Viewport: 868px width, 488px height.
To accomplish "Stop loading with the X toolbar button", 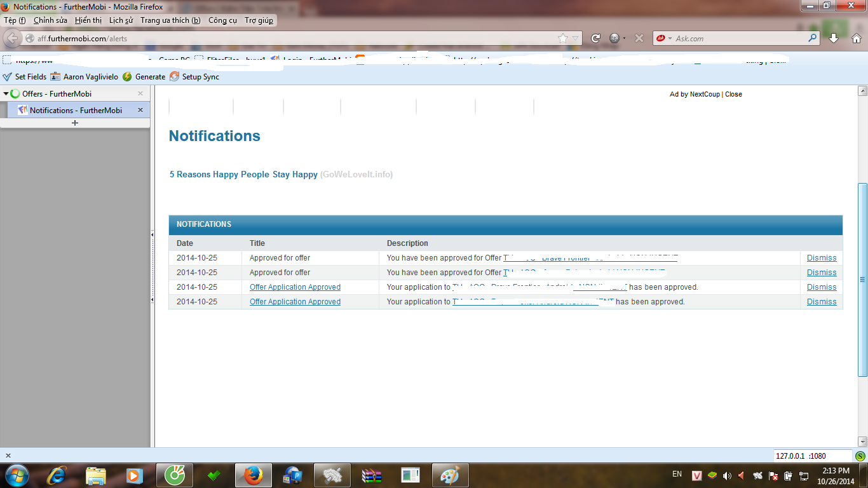I will click(639, 38).
